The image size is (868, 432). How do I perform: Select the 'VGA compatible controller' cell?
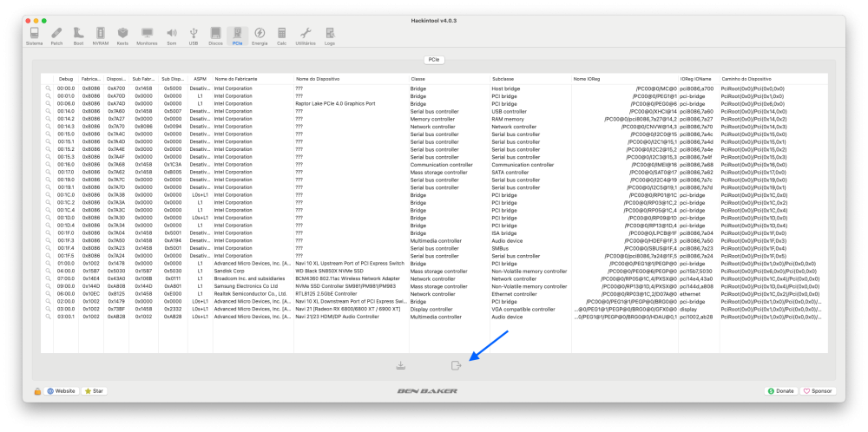523,309
